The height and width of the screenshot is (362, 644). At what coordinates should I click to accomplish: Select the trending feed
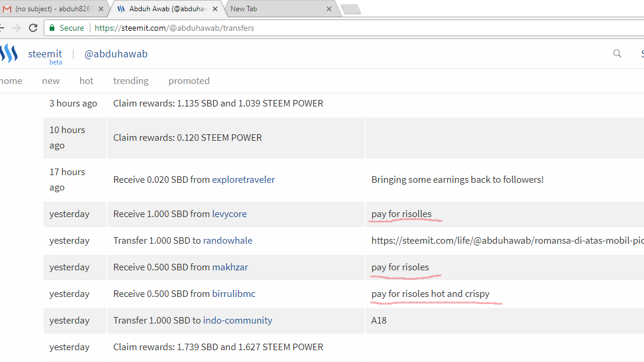[131, 80]
